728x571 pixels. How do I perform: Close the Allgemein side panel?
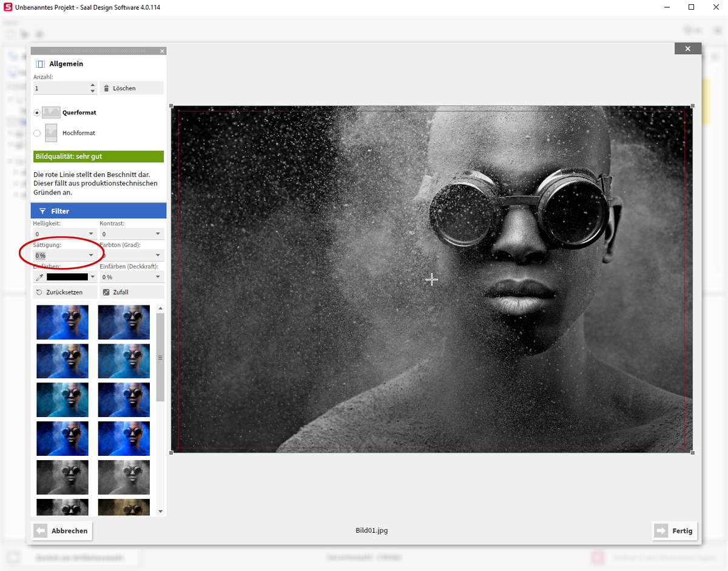[162, 52]
